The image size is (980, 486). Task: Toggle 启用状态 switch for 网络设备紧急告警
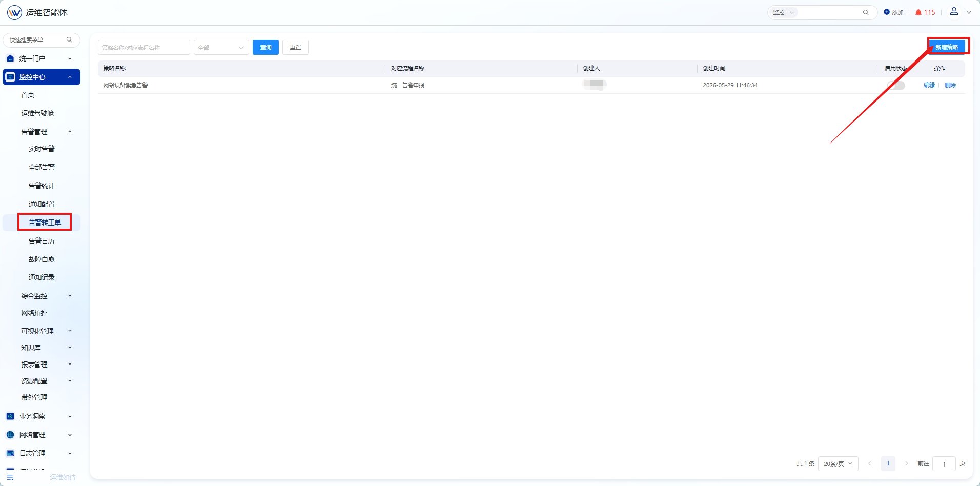coord(896,85)
